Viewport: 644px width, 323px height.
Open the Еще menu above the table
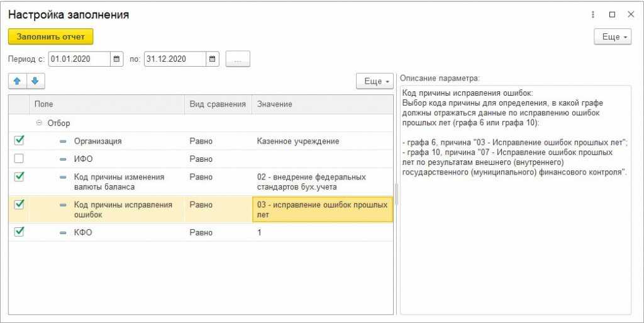pos(375,81)
